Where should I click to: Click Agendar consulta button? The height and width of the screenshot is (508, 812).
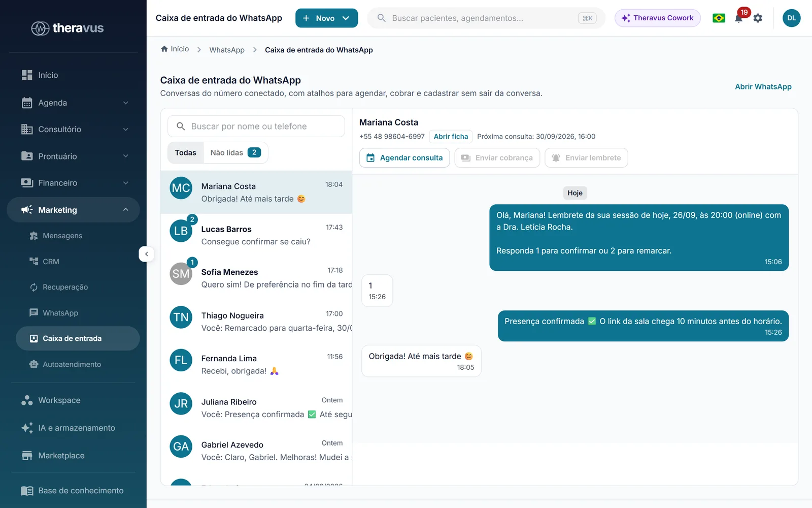[x=404, y=158]
